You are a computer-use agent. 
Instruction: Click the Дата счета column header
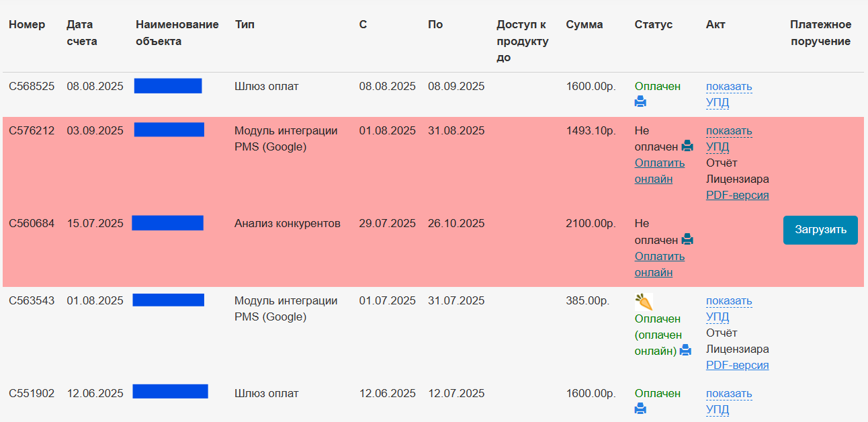tap(81, 33)
